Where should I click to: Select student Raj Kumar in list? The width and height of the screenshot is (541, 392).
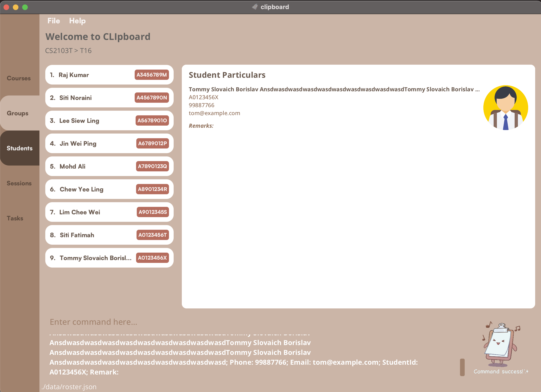tap(74, 75)
